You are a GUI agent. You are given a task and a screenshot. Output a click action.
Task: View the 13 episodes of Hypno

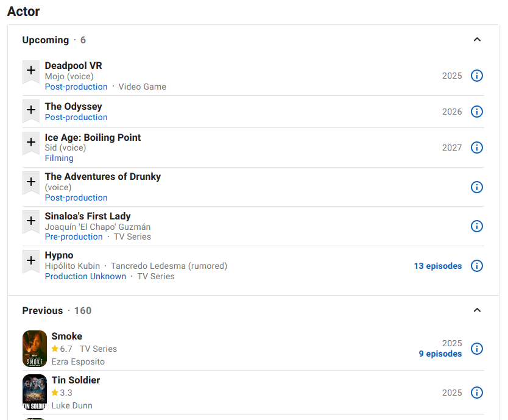click(438, 266)
